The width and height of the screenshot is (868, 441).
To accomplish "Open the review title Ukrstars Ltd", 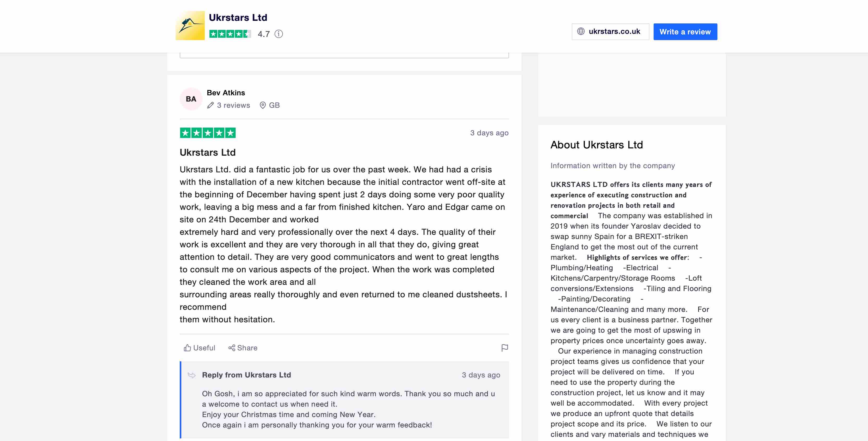I will click(207, 153).
